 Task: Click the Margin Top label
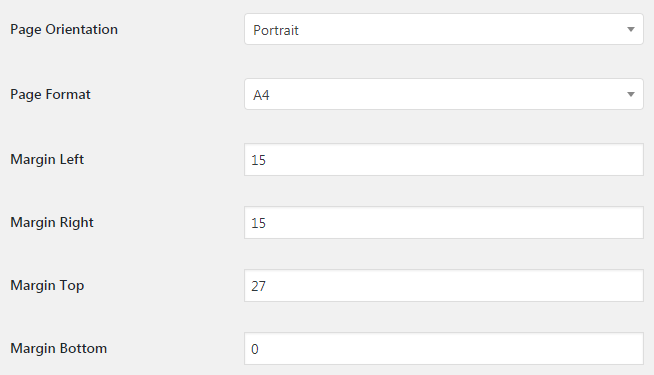tap(47, 286)
